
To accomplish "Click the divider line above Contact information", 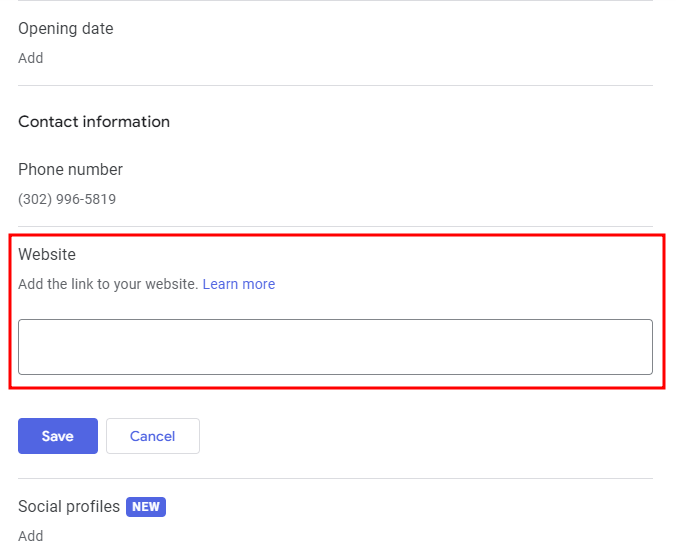I will 335,85.
